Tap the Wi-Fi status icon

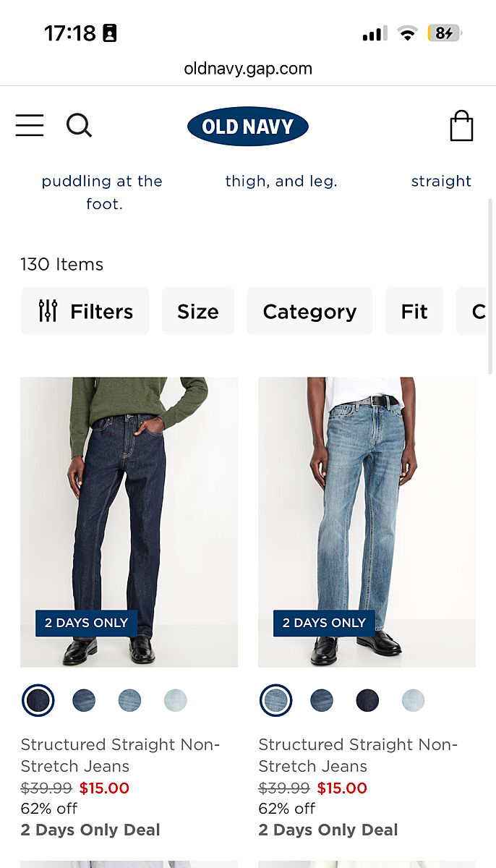point(408,33)
